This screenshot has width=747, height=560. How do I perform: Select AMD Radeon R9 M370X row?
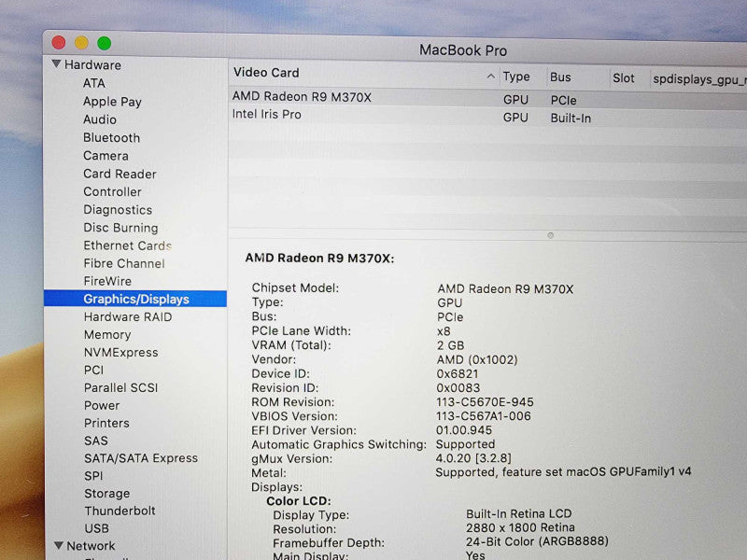click(x=487, y=98)
